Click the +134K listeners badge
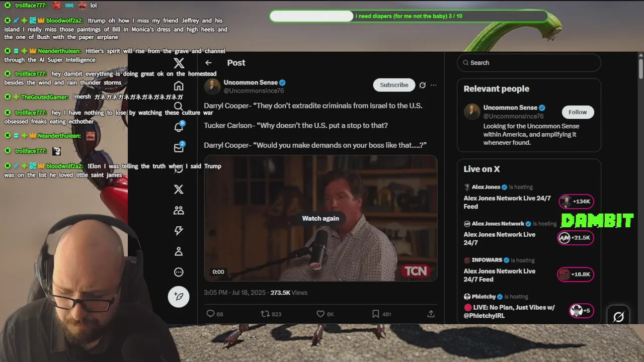644x362 pixels. tap(576, 202)
